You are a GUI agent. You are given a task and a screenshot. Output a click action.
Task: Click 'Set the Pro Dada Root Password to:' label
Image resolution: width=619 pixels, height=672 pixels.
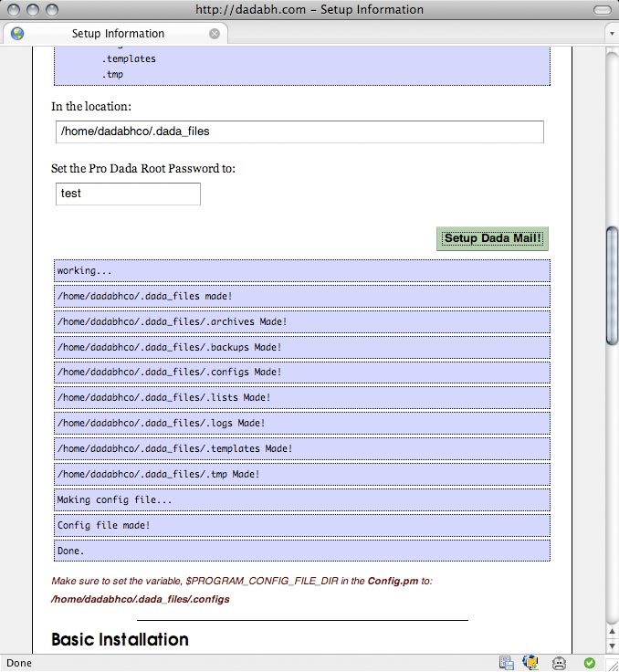point(143,168)
